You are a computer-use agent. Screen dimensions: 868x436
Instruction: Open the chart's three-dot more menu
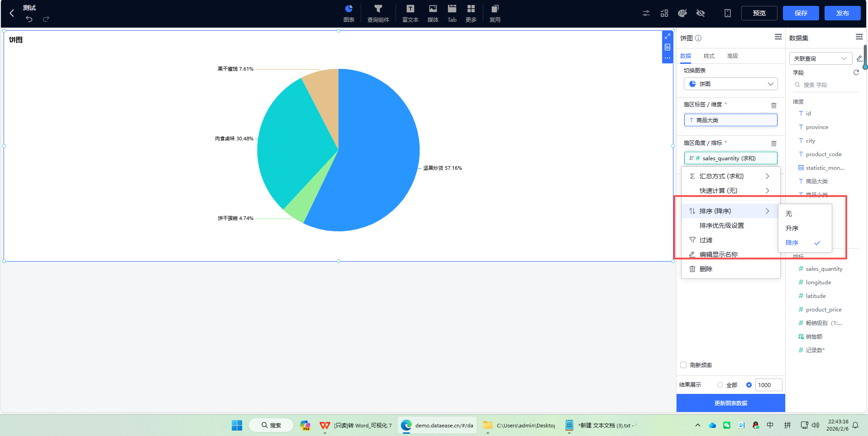(x=668, y=58)
